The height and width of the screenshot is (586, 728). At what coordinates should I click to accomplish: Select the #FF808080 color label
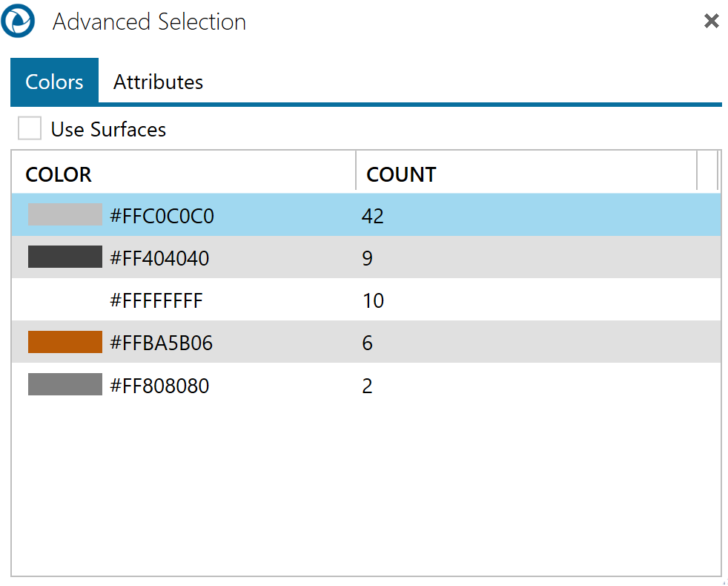(159, 386)
